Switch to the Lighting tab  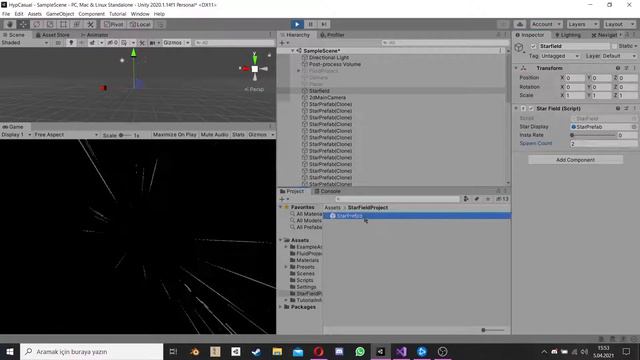point(568,35)
